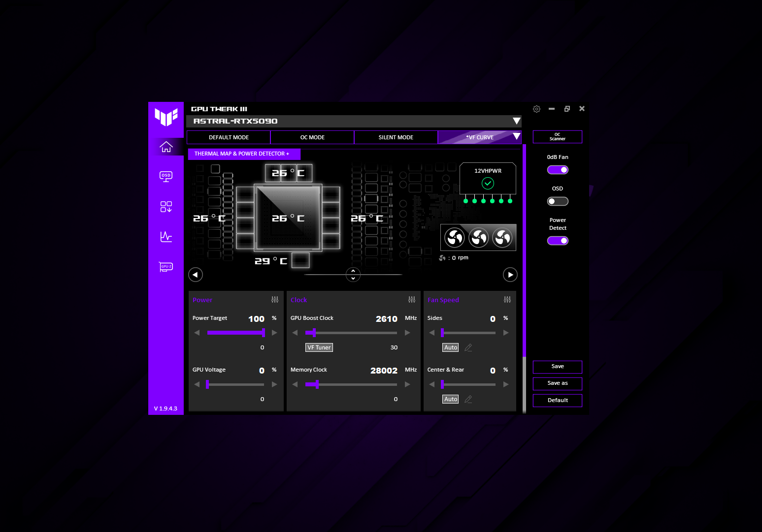
Task: Increase Power Target with the right arrow
Action: coord(274,333)
